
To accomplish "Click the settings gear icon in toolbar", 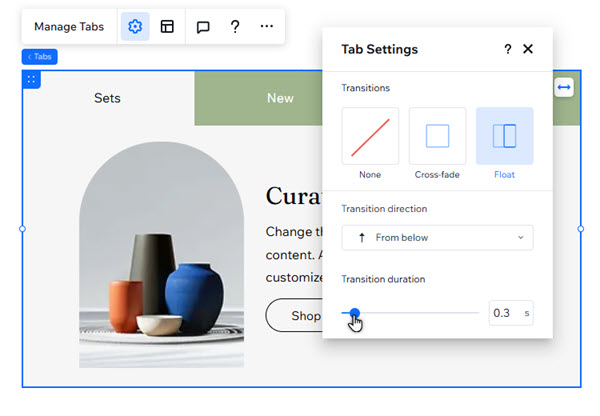I will [x=135, y=26].
